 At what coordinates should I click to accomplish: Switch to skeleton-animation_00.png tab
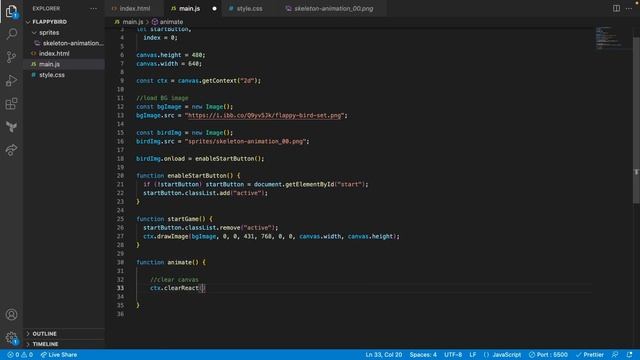pos(333,9)
